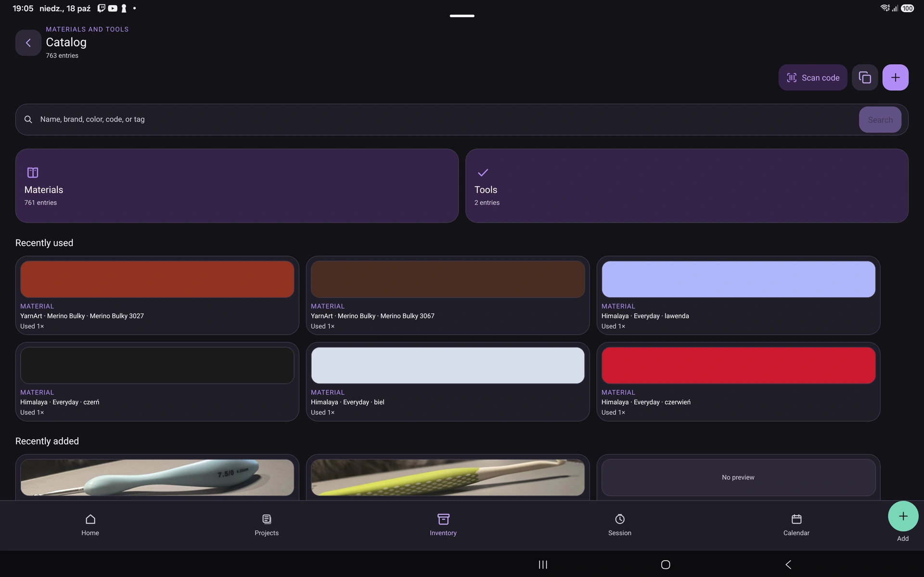Switch to the Home tab
This screenshot has width=924, height=577.
[x=90, y=525]
